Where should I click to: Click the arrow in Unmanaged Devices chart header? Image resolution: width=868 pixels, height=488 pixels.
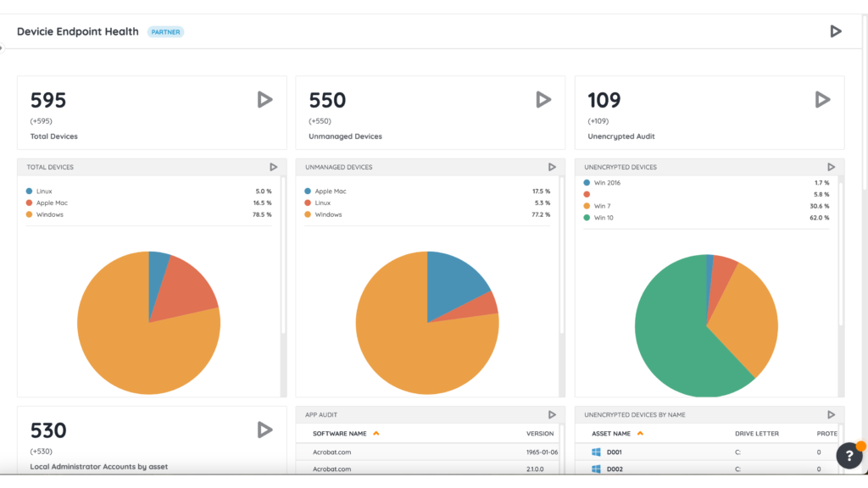coord(552,167)
